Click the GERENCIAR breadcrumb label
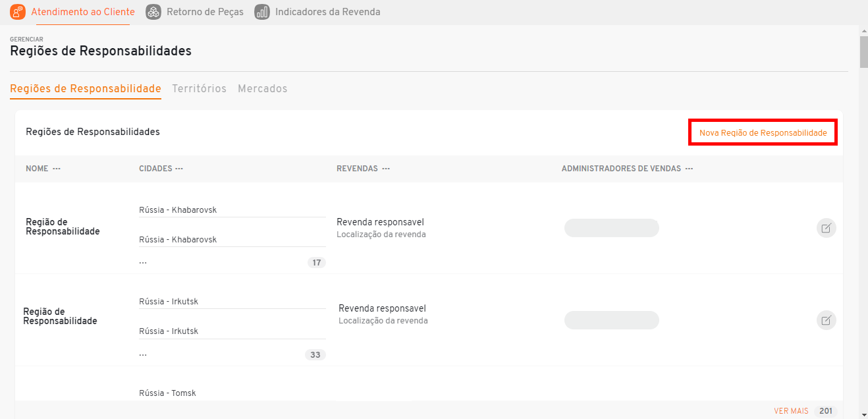868x419 pixels. tap(26, 40)
